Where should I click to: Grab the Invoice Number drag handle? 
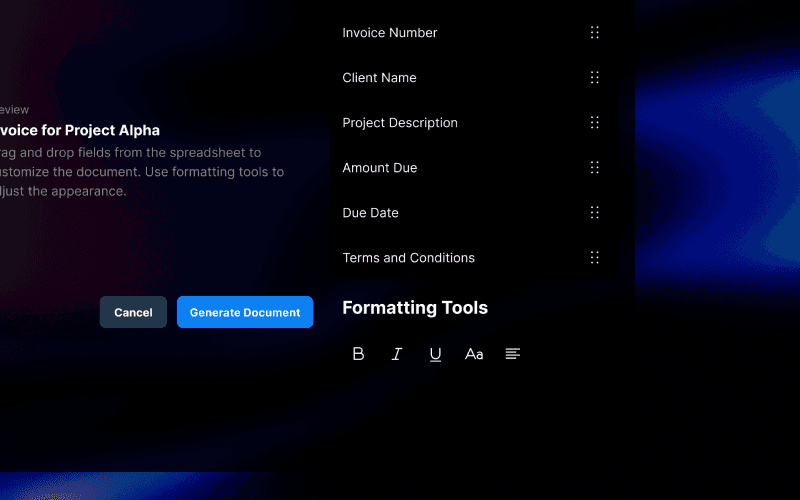595,33
